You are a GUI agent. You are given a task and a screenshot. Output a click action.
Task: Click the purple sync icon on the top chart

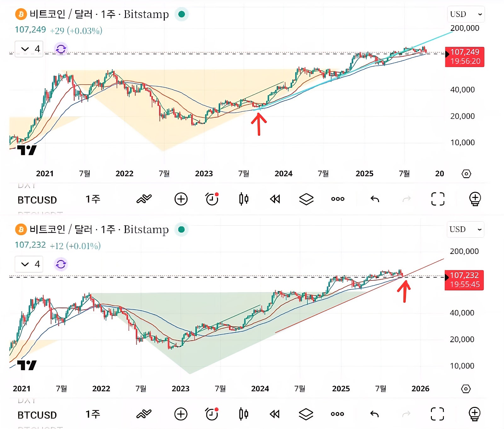(x=61, y=49)
